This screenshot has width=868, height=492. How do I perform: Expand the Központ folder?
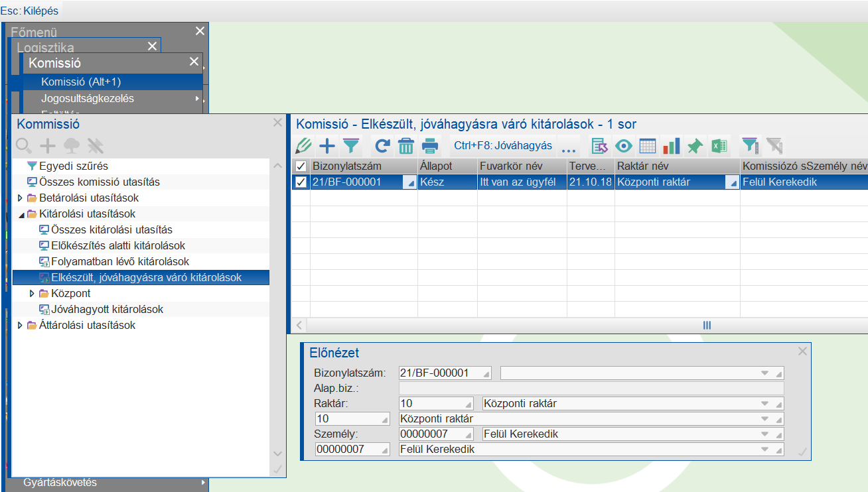click(32, 294)
